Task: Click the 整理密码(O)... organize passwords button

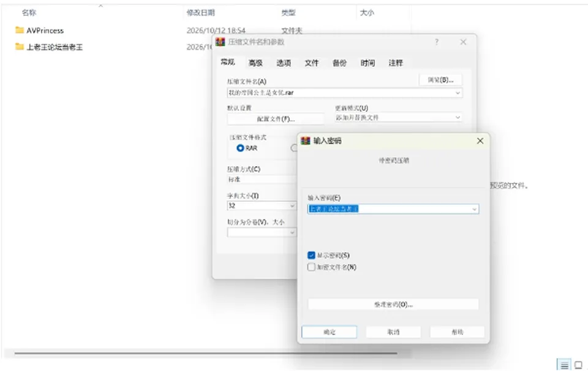Action: pyautogui.click(x=393, y=304)
